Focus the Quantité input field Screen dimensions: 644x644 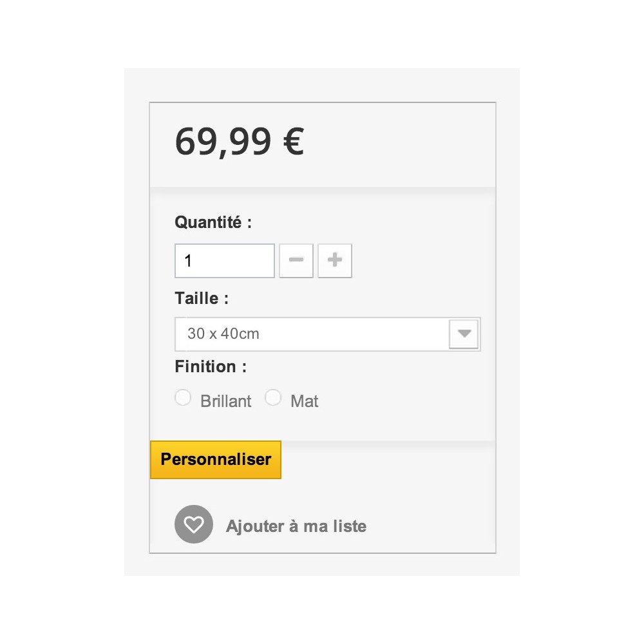tap(225, 261)
